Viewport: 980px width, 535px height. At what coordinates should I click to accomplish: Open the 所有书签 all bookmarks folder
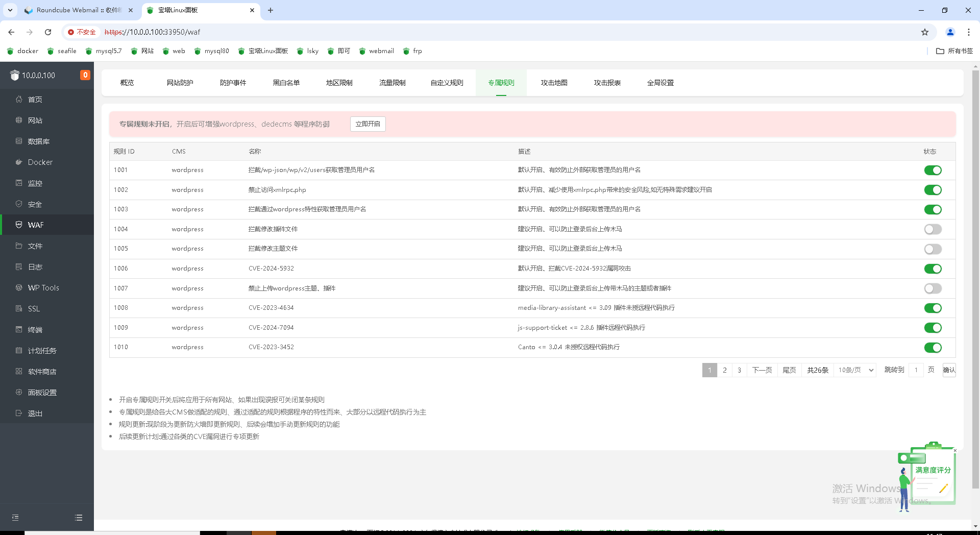coord(954,51)
